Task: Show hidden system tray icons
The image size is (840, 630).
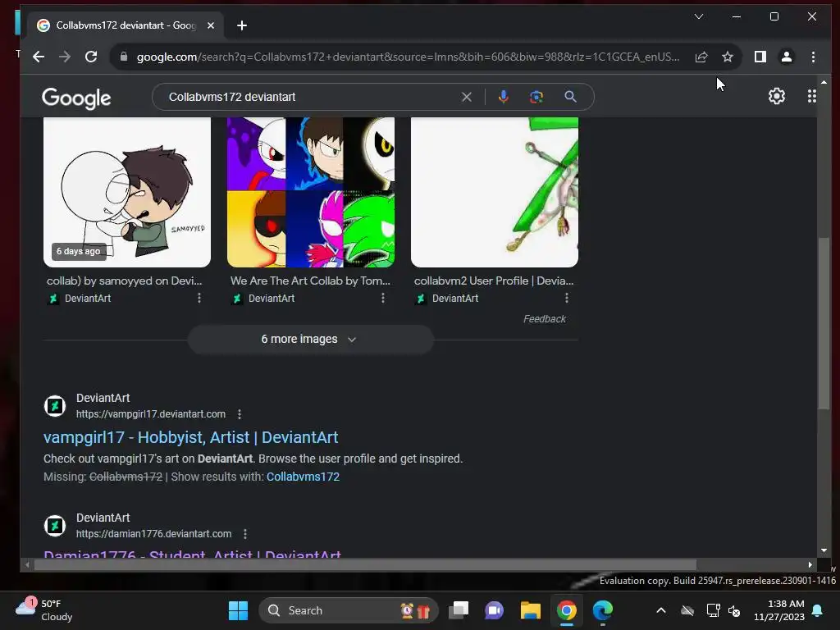Action: pyautogui.click(x=661, y=610)
